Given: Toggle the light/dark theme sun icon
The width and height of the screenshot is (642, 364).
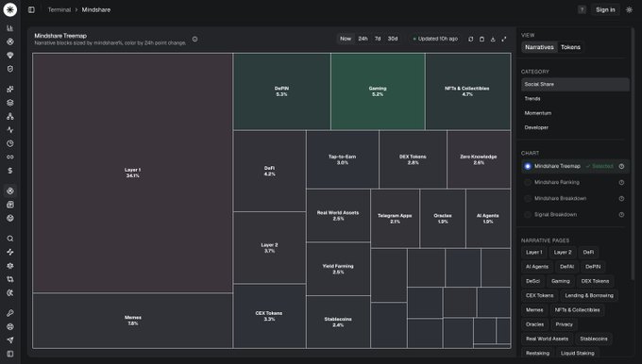Looking at the screenshot, I should (630, 9).
